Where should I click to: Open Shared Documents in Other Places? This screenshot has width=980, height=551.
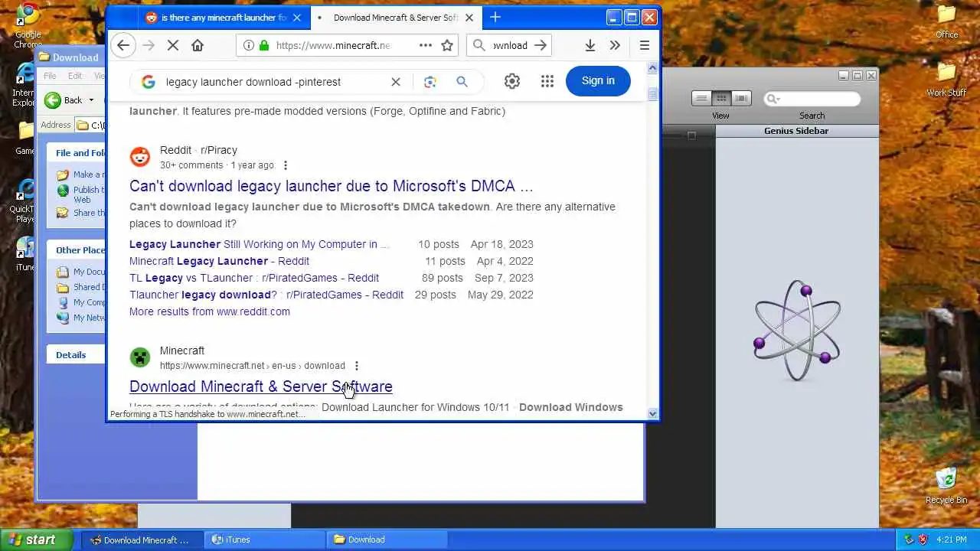pos(82,287)
